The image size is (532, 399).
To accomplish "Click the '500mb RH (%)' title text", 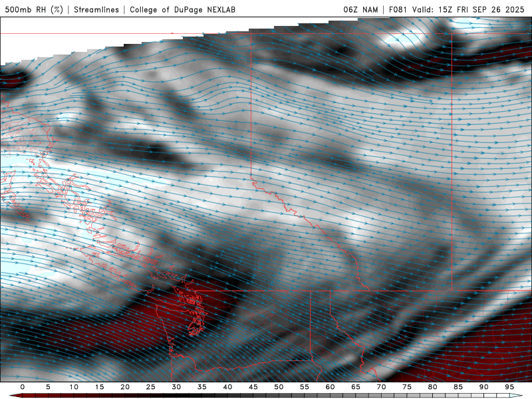I will 34,9.
